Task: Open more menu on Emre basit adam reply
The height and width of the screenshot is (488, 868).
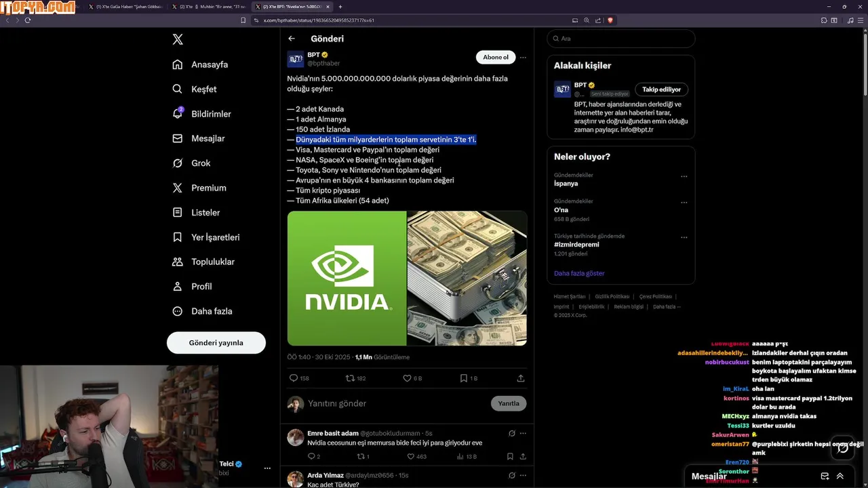Action: click(523, 433)
